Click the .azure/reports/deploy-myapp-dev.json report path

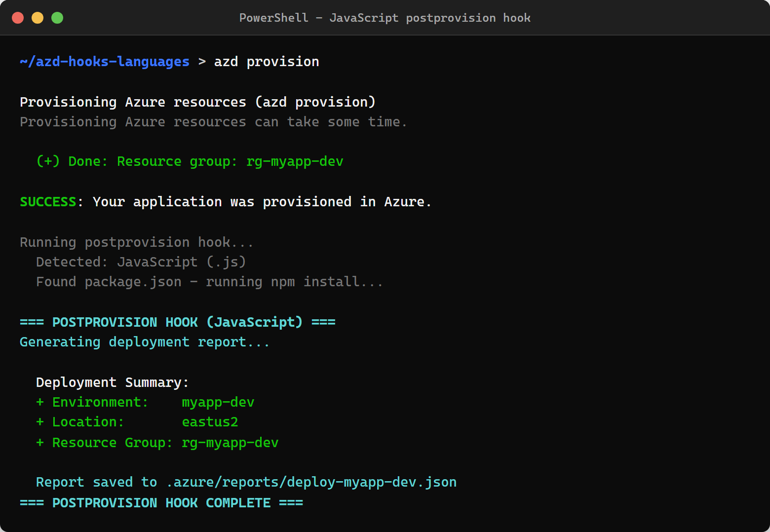coord(310,482)
